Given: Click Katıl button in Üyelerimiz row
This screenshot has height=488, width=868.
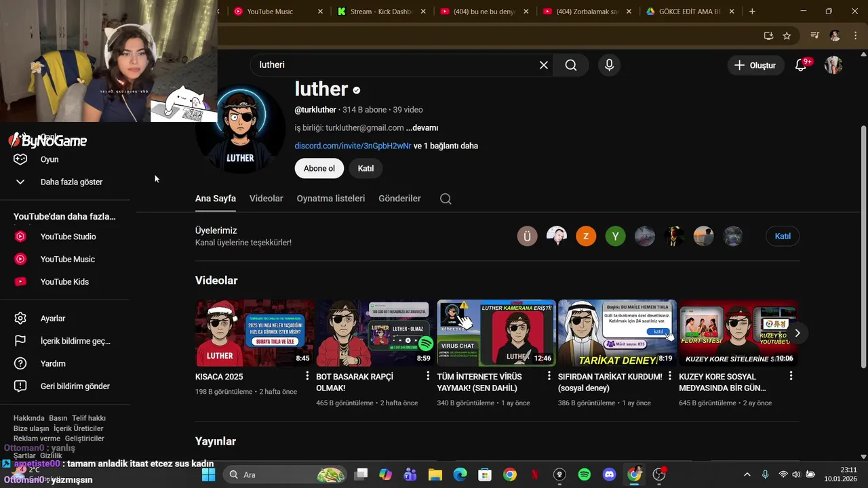Looking at the screenshot, I should (x=783, y=236).
